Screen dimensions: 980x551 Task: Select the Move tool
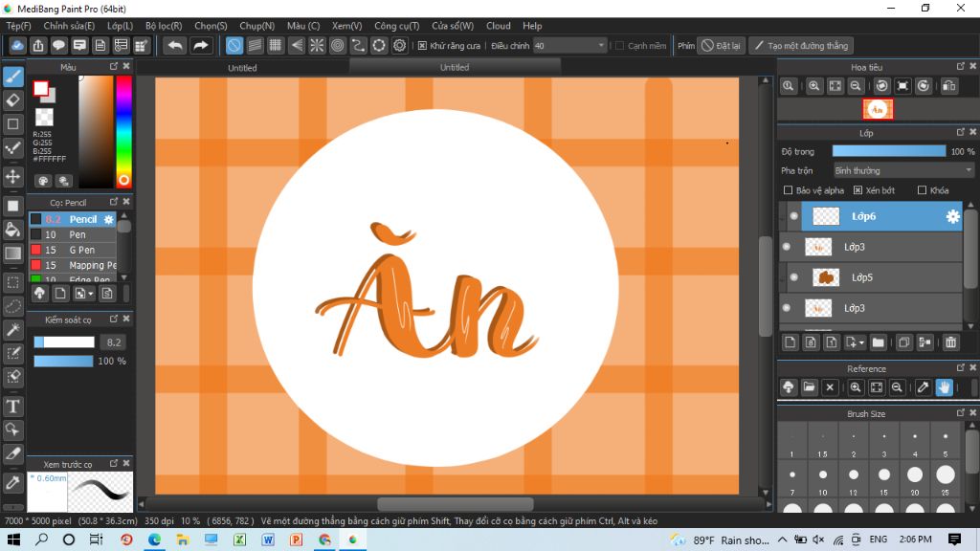click(x=13, y=177)
